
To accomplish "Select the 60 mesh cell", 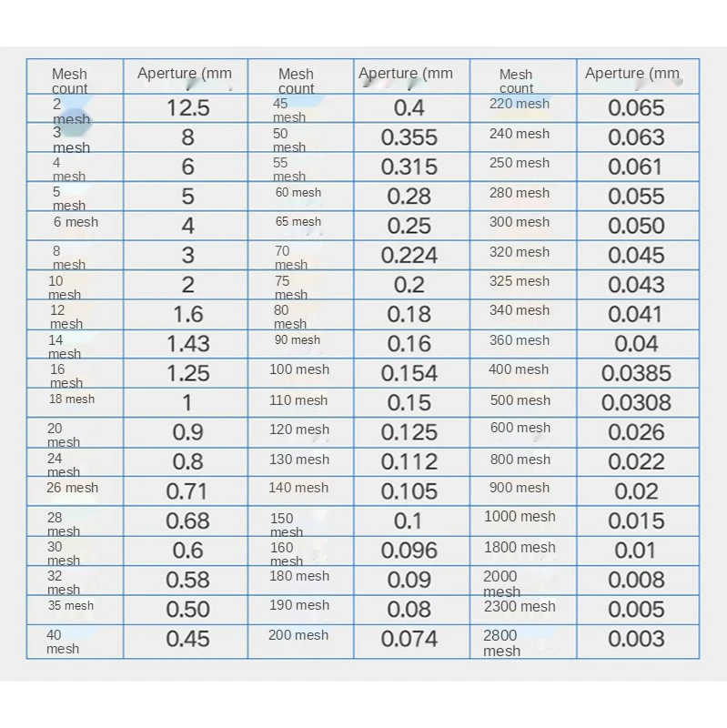I will [298, 193].
